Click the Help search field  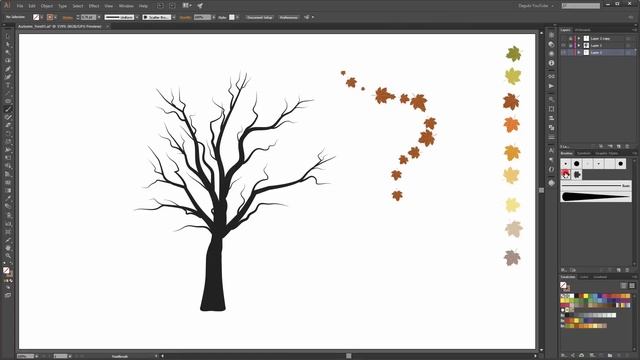pyautogui.click(x=580, y=6)
